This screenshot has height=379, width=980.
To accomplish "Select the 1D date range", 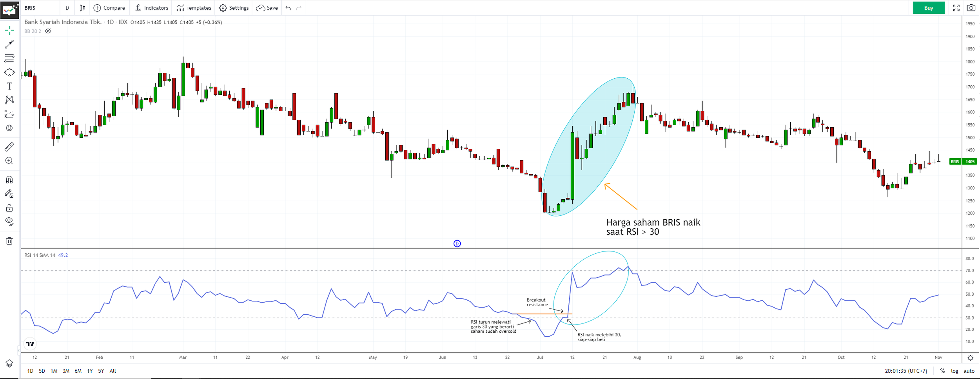I will click(x=30, y=371).
